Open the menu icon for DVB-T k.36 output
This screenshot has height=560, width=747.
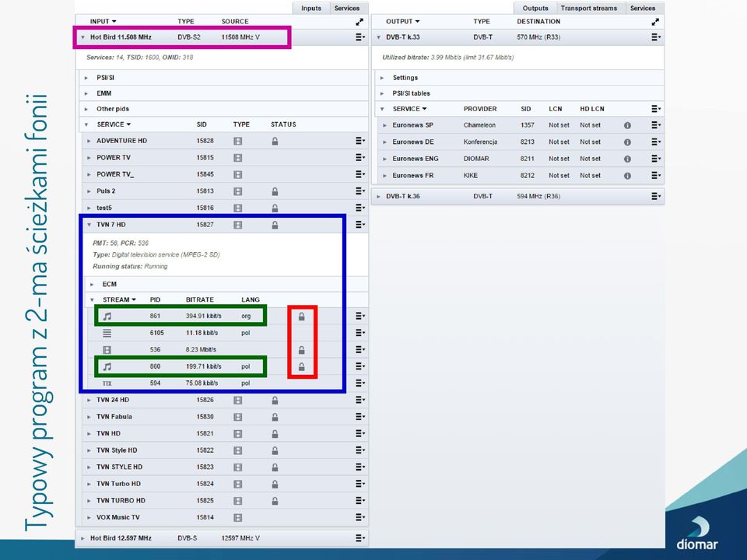coord(656,196)
